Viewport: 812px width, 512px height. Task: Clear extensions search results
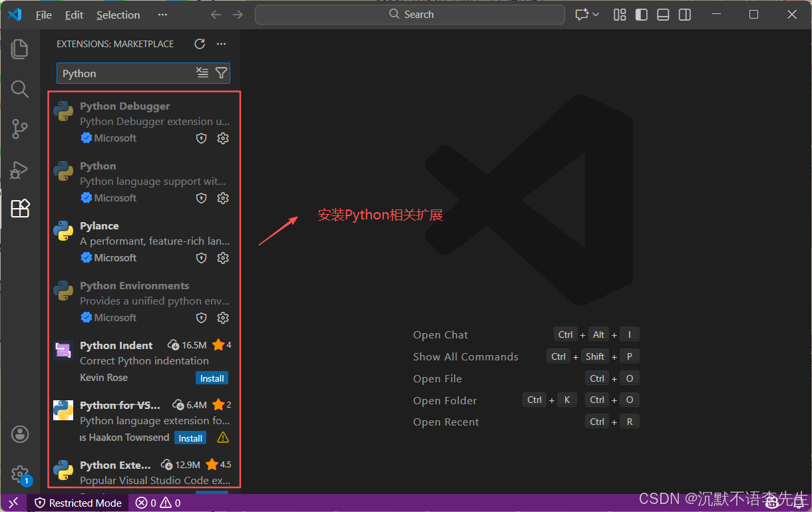[202, 73]
